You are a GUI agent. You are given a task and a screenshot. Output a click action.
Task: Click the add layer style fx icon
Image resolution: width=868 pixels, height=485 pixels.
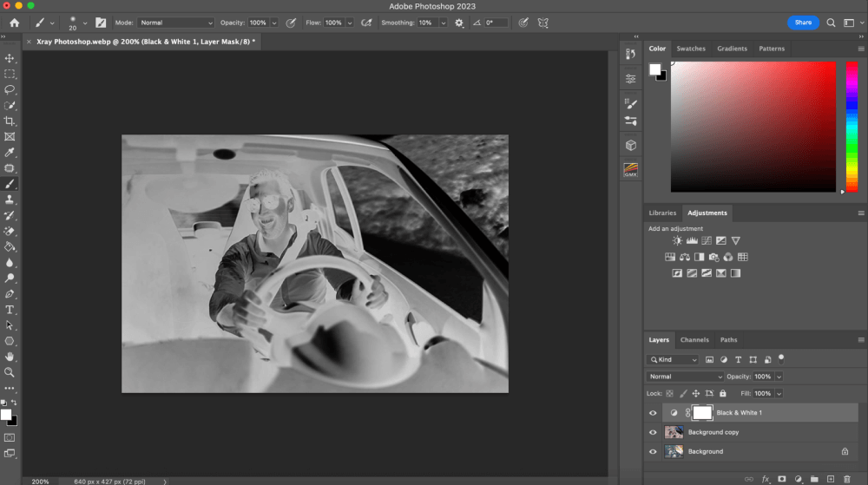coord(766,478)
